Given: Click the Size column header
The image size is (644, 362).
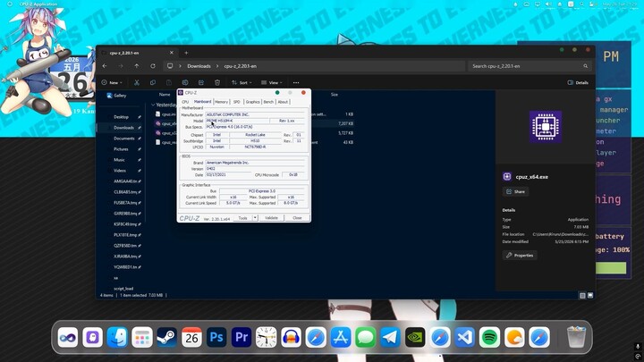Looking at the screenshot, I should point(335,95).
